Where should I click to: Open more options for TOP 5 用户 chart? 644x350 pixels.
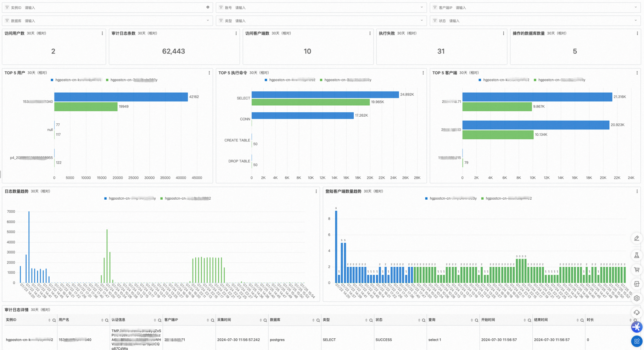point(209,73)
